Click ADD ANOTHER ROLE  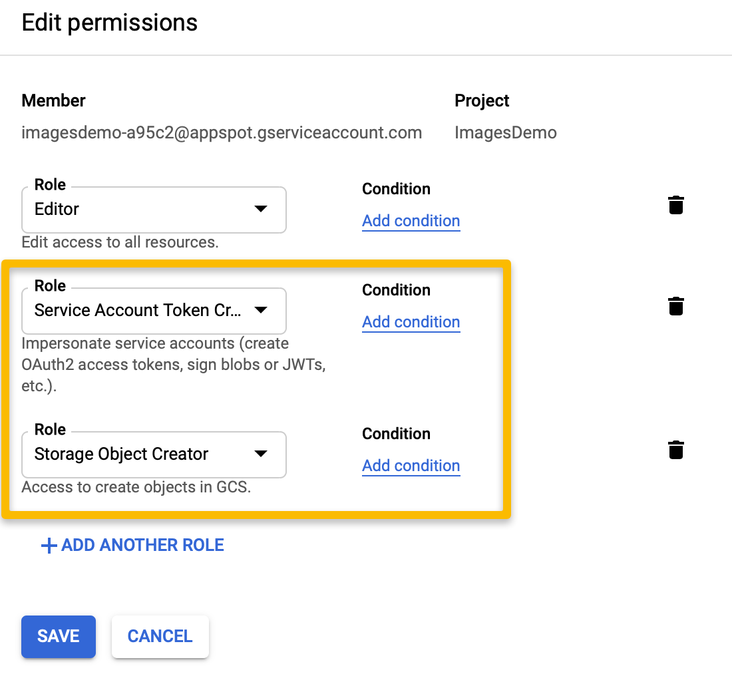point(133,545)
